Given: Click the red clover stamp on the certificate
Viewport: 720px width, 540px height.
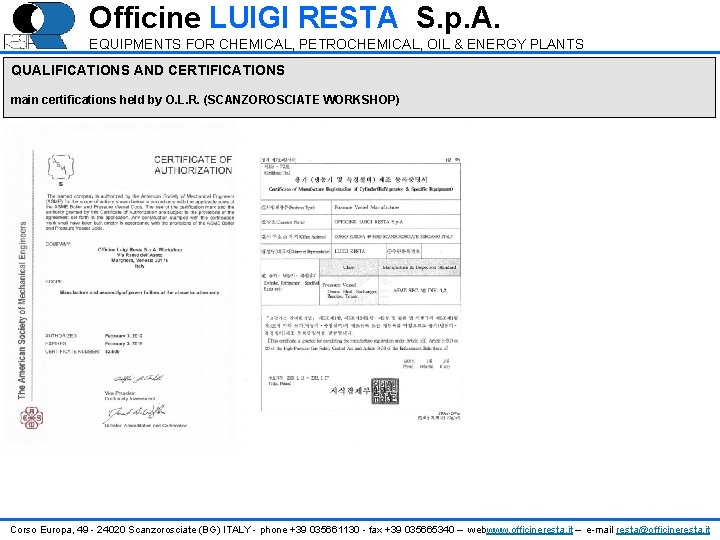Looking at the screenshot, I should (31, 417).
